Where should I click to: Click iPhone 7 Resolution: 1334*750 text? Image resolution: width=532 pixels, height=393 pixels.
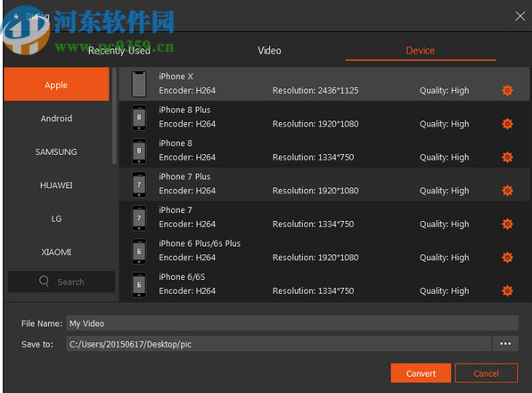point(313,224)
